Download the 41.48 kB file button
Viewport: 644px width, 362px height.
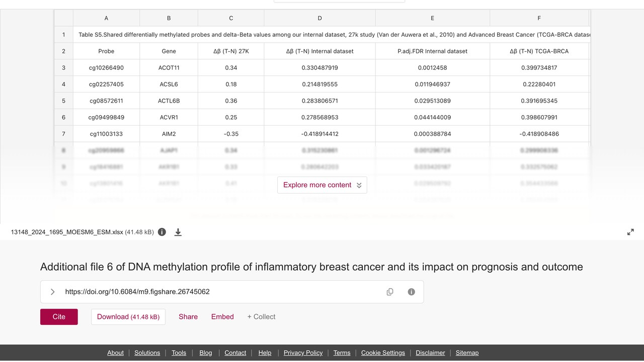128,317
